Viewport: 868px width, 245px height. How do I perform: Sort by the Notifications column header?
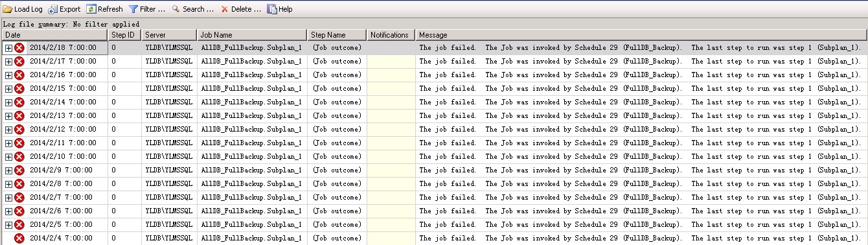[391, 35]
